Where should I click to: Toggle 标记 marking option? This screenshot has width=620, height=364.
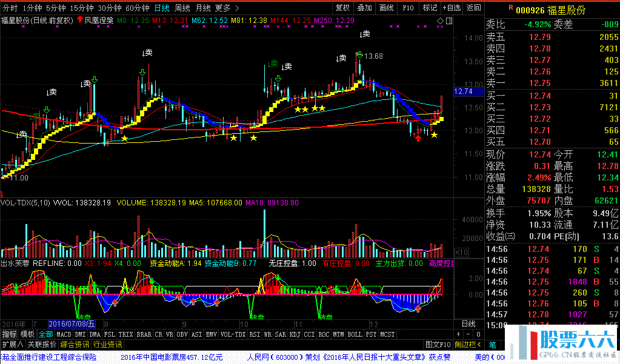pos(430,8)
